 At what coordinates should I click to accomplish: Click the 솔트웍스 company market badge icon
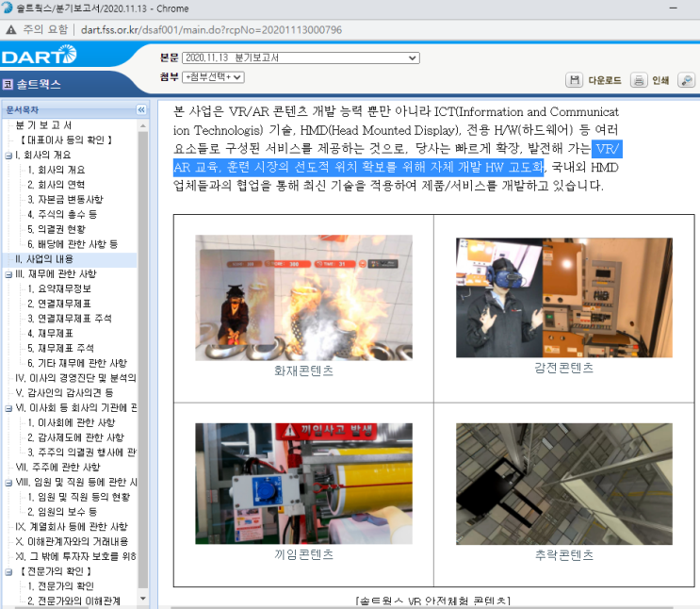[x=8, y=84]
